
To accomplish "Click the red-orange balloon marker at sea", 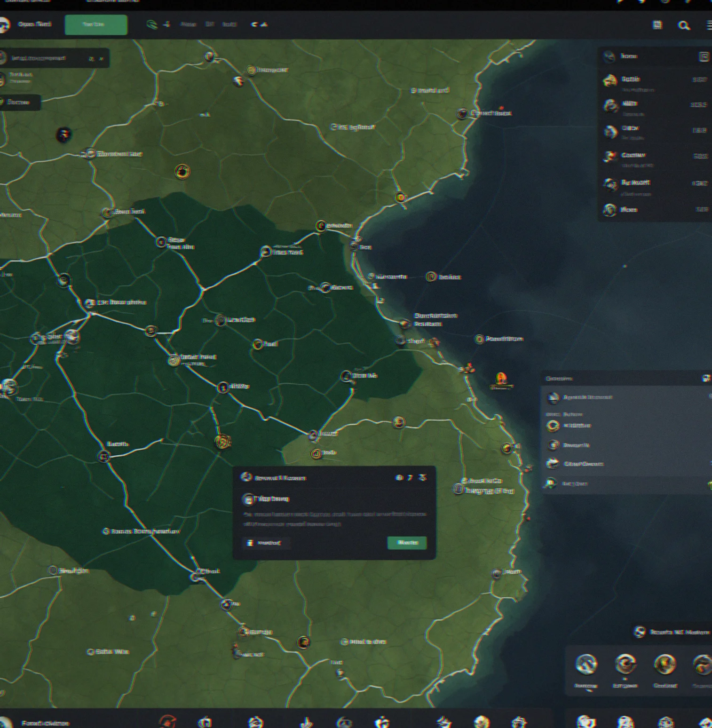I will click(x=501, y=379).
